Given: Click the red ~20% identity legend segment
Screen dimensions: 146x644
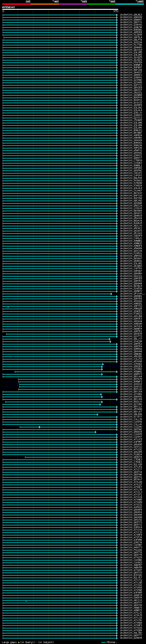Looking at the screenshot, I should 16,4.
